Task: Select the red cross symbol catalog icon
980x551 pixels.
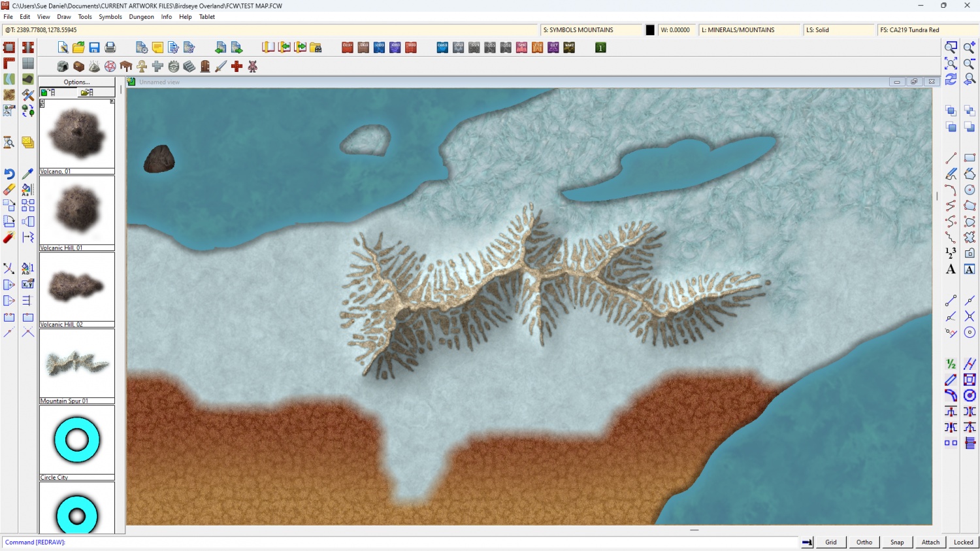Action: [x=237, y=66]
